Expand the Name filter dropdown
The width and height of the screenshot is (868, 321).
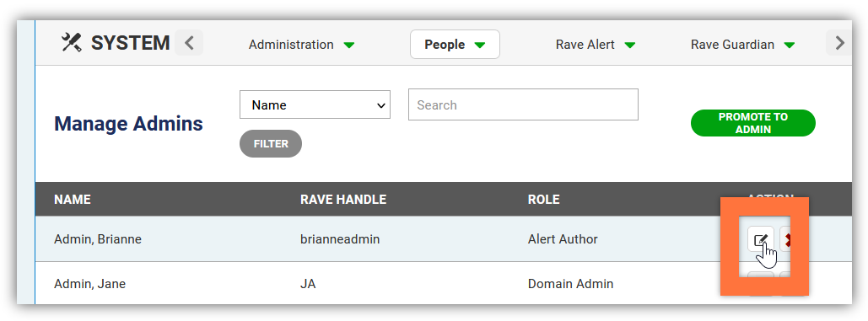pyautogui.click(x=315, y=105)
